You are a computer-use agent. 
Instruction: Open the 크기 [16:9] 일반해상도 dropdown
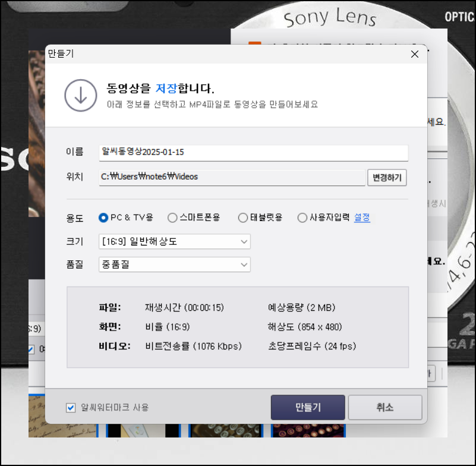click(x=175, y=242)
